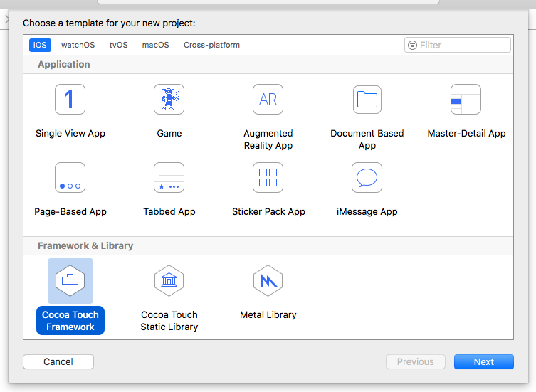Click the Next button

(x=484, y=361)
